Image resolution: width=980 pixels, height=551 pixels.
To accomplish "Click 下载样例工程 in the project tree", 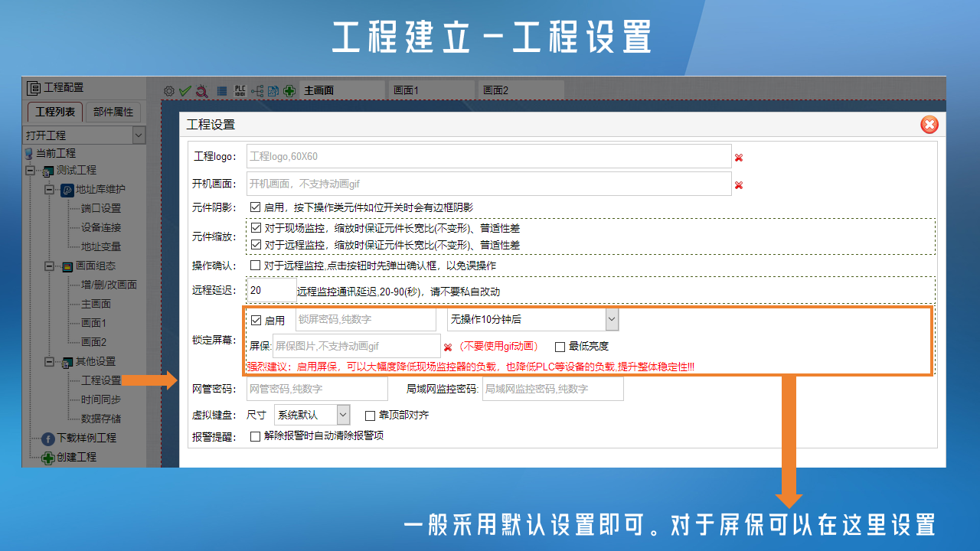I will coord(86,438).
